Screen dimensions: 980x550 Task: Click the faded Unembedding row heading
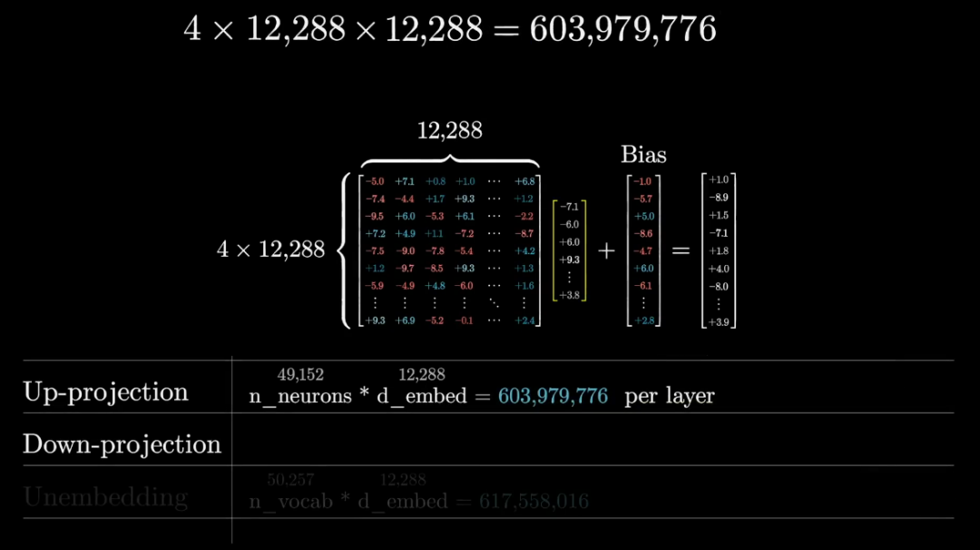pyautogui.click(x=105, y=496)
